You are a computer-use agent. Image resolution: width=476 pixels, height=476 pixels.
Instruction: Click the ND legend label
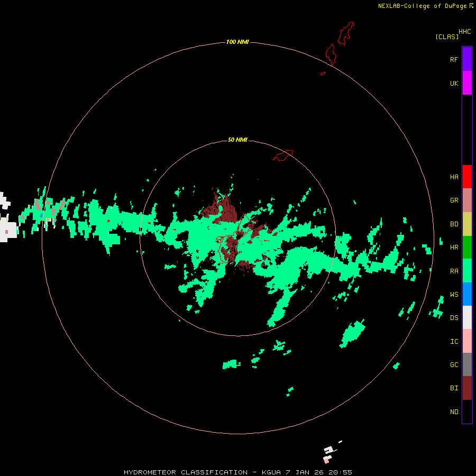click(454, 412)
